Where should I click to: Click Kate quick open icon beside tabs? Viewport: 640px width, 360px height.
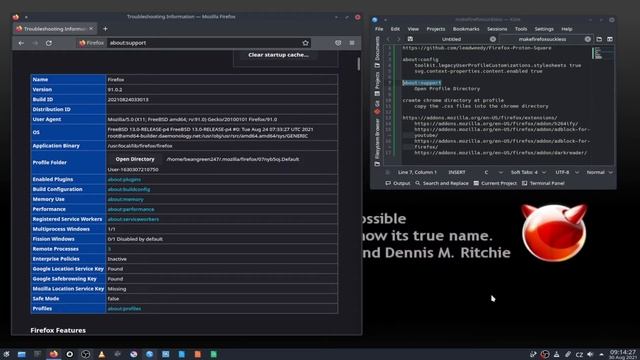[599, 39]
